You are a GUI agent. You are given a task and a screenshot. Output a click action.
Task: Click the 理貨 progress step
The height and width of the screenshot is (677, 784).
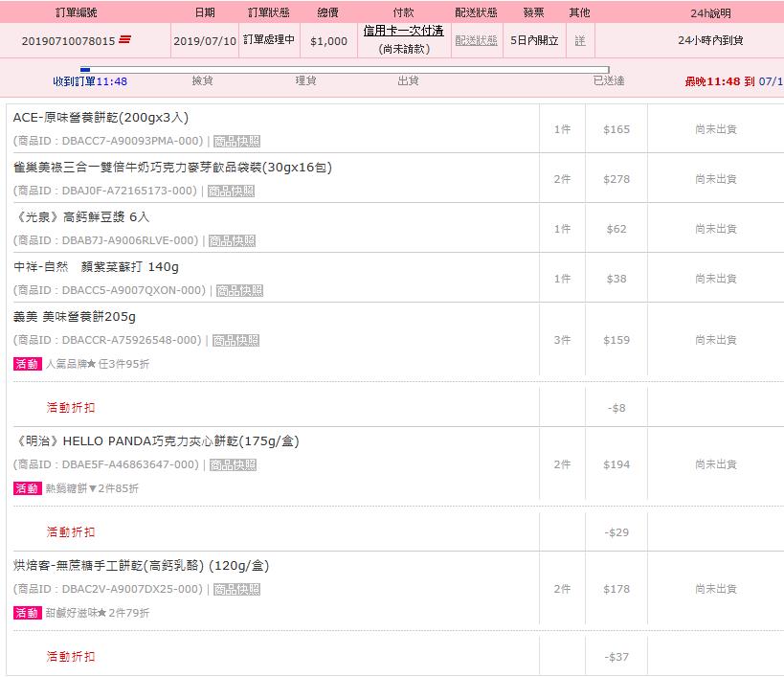[x=305, y=80]
